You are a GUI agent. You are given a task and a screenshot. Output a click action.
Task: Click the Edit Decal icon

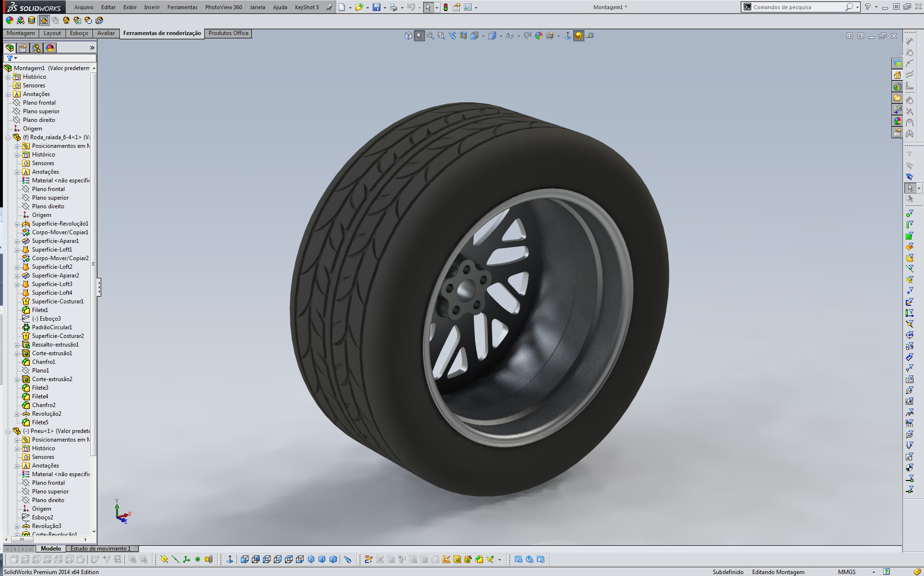coord(32,20)
